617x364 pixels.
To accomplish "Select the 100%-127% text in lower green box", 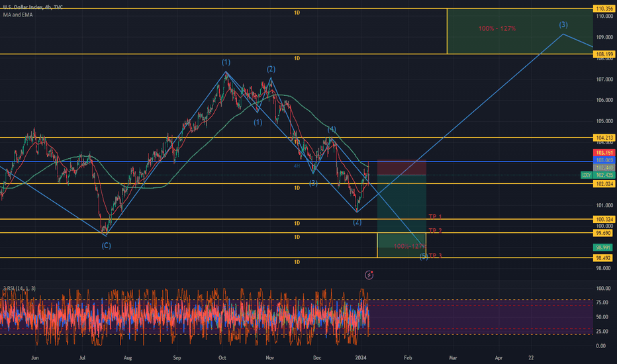I will (410, 246).
